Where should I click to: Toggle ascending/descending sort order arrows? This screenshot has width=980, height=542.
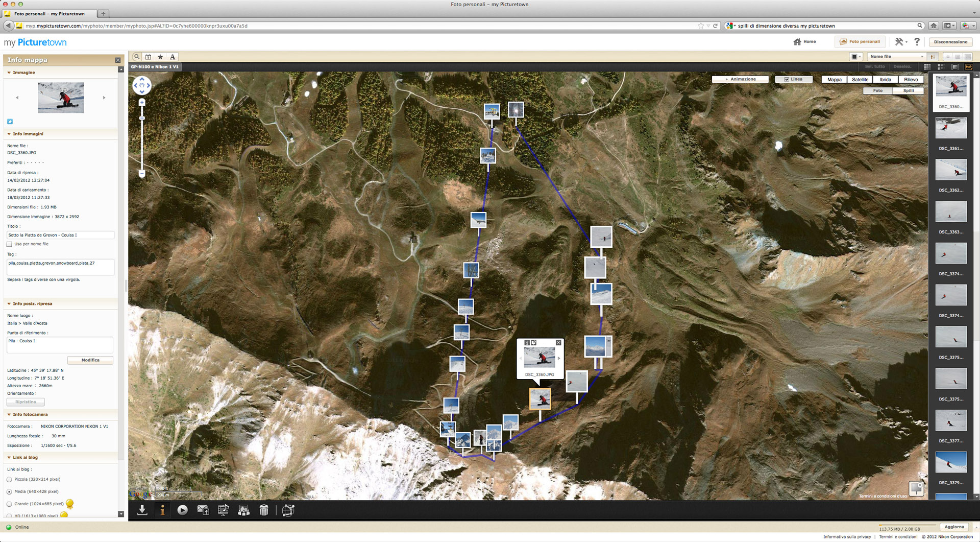tap(933, 57)
